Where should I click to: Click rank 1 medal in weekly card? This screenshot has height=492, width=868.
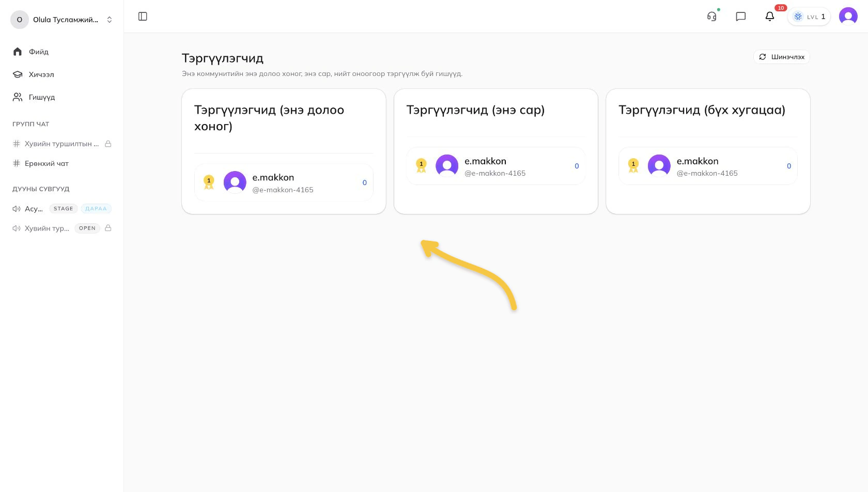[x=209, y=182]
